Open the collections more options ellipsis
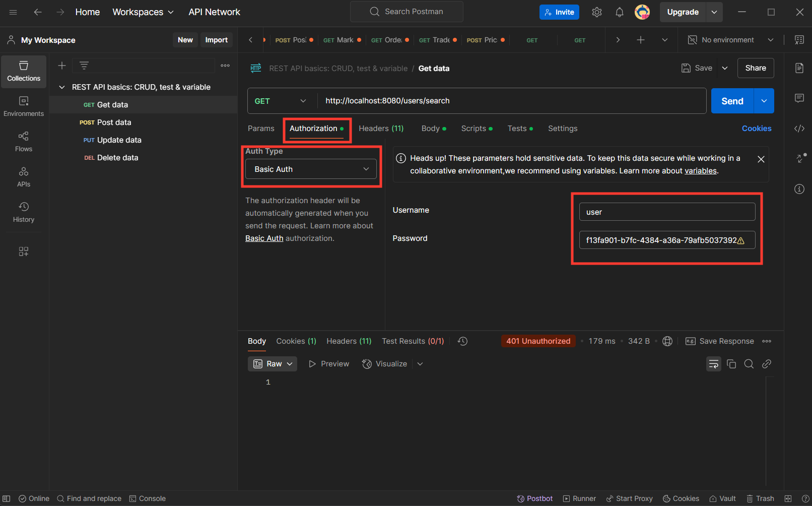This screenshot has height=506, width=812. 225,66
